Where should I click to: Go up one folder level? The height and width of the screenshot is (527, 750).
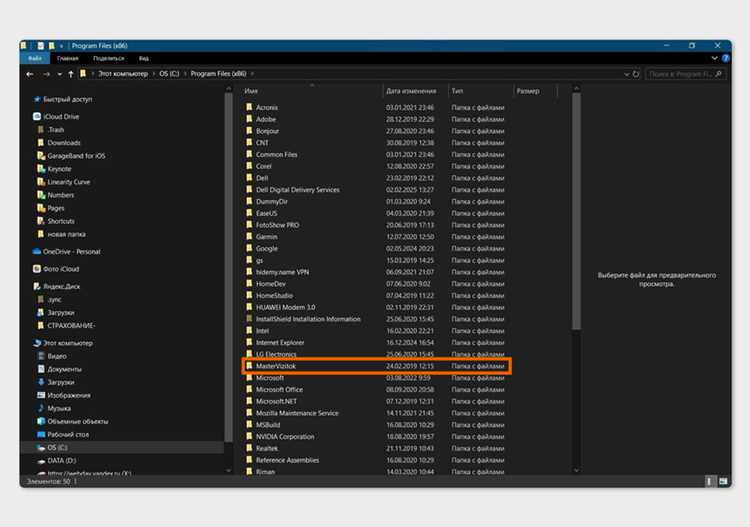click(x=71, y=74)
